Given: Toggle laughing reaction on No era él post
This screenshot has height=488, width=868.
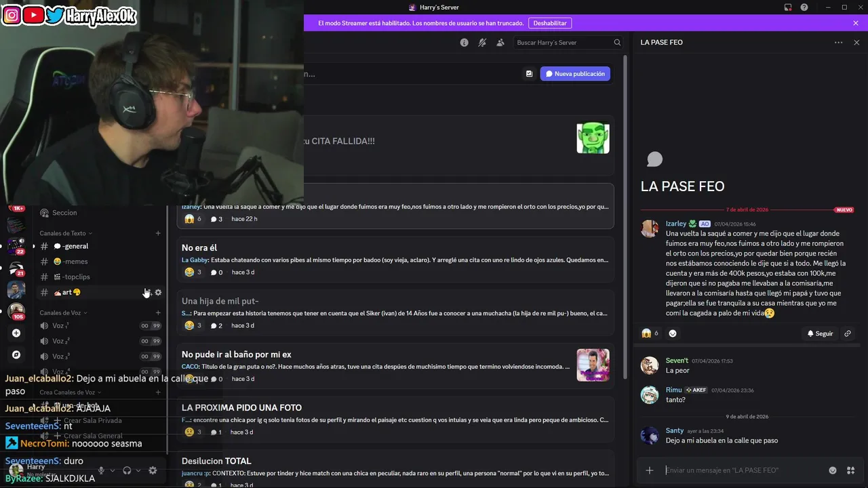Looking at the screenshot, I should (x=193, y=272).
